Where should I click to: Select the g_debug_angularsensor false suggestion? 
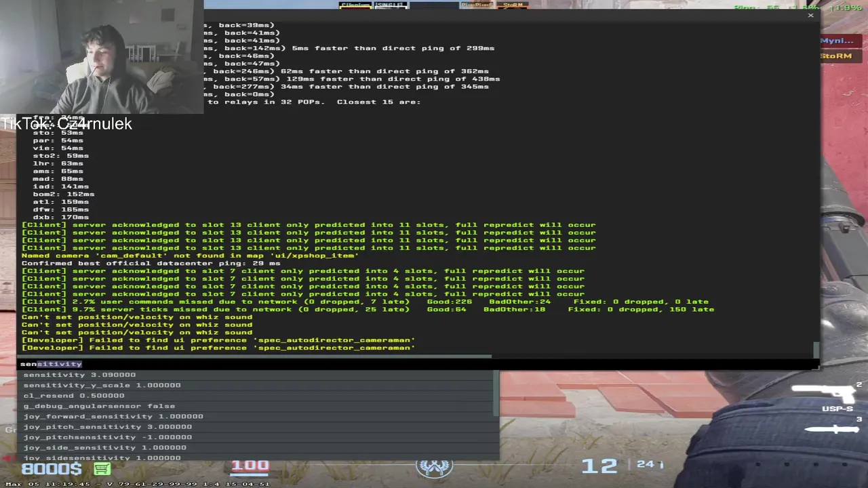tap(99, 406)
